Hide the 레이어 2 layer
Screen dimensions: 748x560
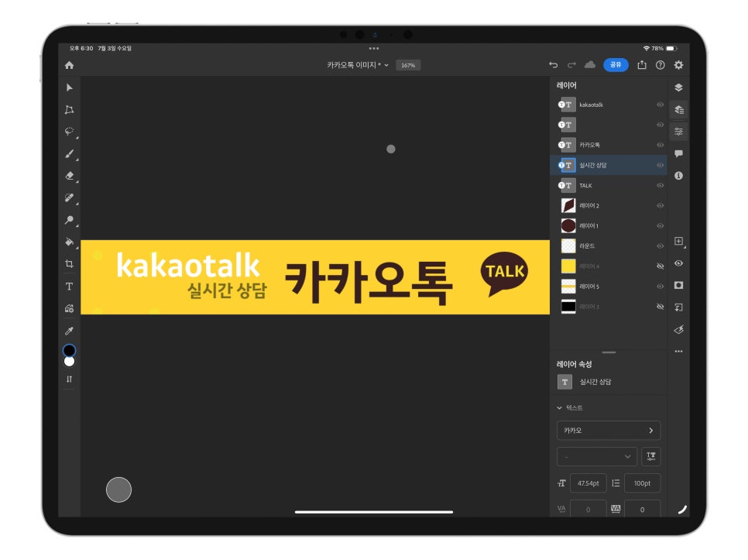point(661,205)
